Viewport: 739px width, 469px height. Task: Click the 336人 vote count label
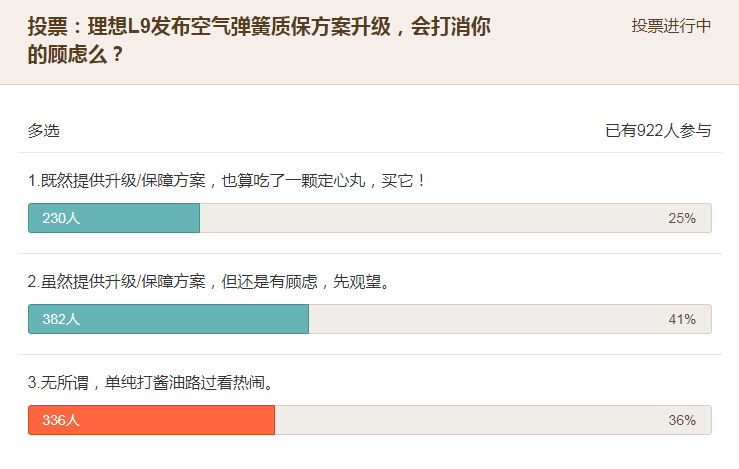click(x=61, y=420)
